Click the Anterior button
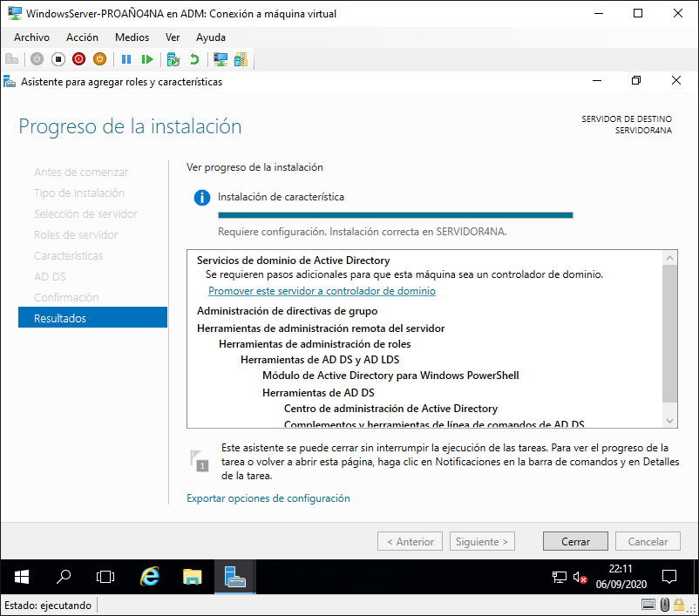 (411, 542)
